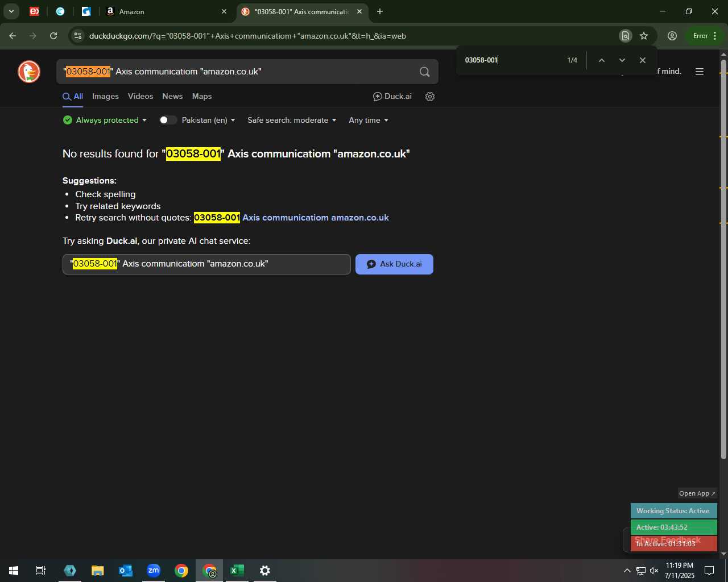Viewport: 728px width, 582px height.
Task: Open search settings gear icon
Action: point(430,97)
